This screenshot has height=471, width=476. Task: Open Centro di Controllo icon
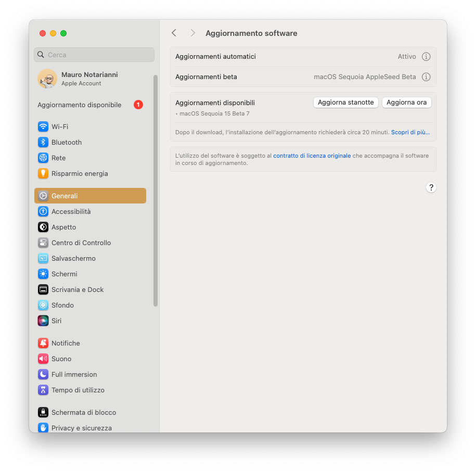[x=43, y=243]
